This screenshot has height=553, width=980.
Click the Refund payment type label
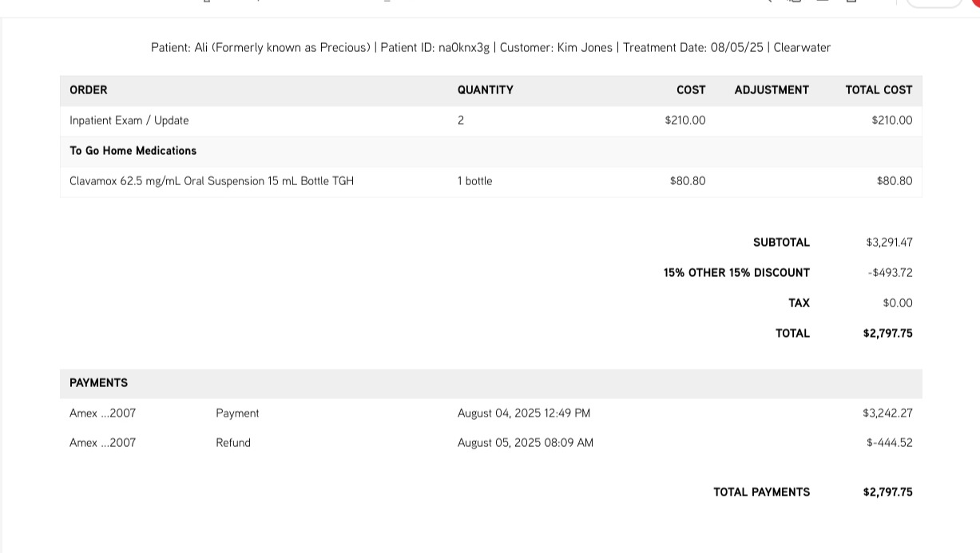click(x=233, y=443)
